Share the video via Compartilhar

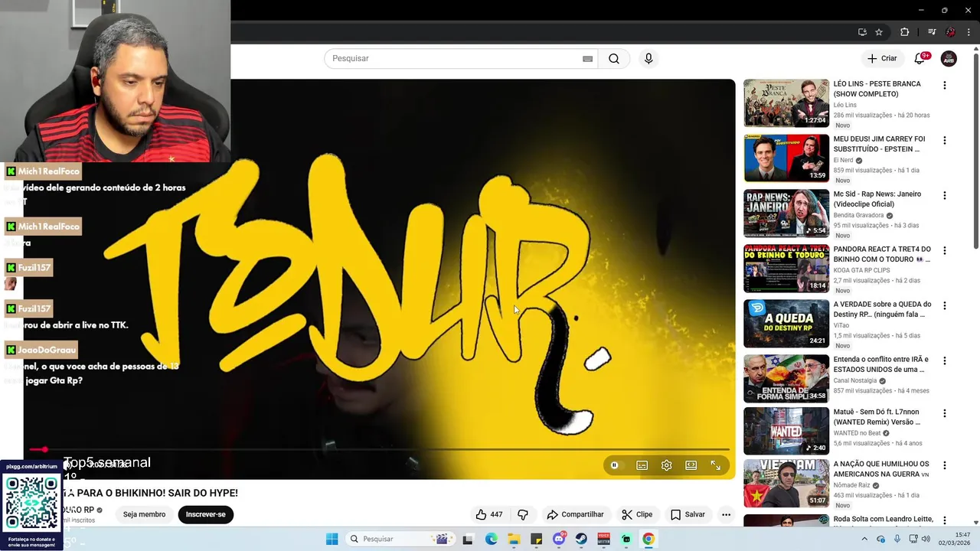575,514
